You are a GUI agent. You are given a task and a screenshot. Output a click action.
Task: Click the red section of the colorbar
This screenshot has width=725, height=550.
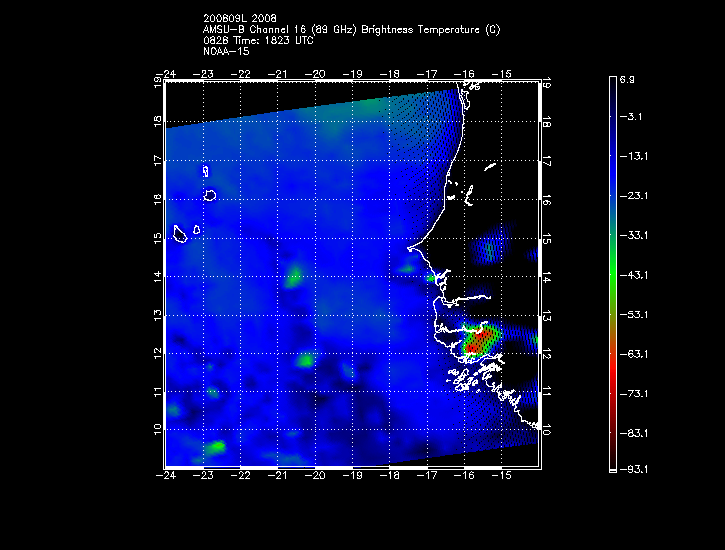tap(613, 370)
